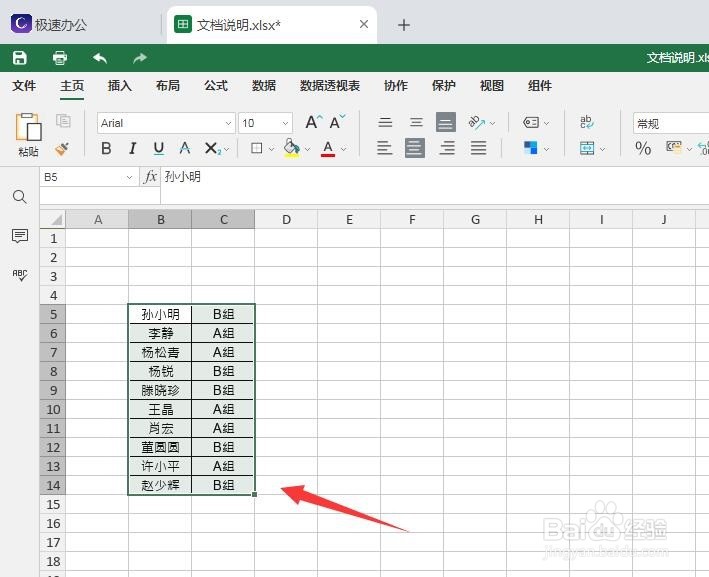Add a new document tab with plus
709x577 pixels.
click(x=404, y=25)
